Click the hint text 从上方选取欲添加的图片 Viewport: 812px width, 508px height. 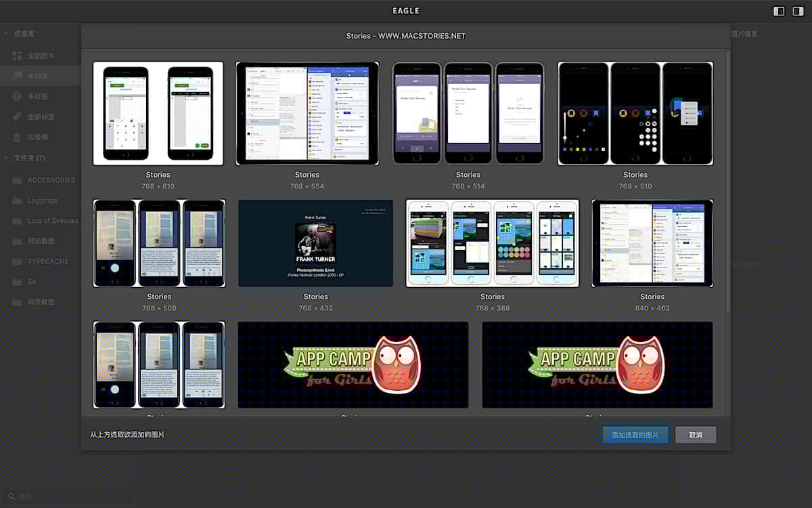click(127, 435)
